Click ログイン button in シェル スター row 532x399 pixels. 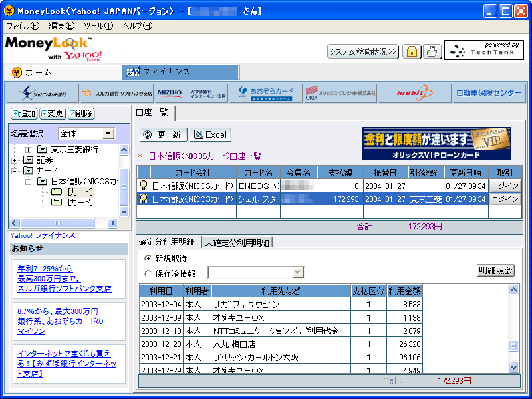505,199
